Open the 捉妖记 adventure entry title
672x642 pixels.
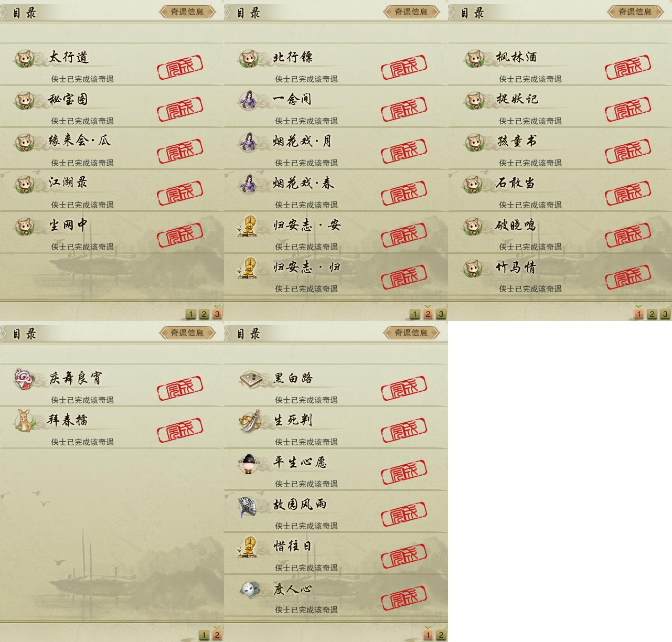point(517,99)
